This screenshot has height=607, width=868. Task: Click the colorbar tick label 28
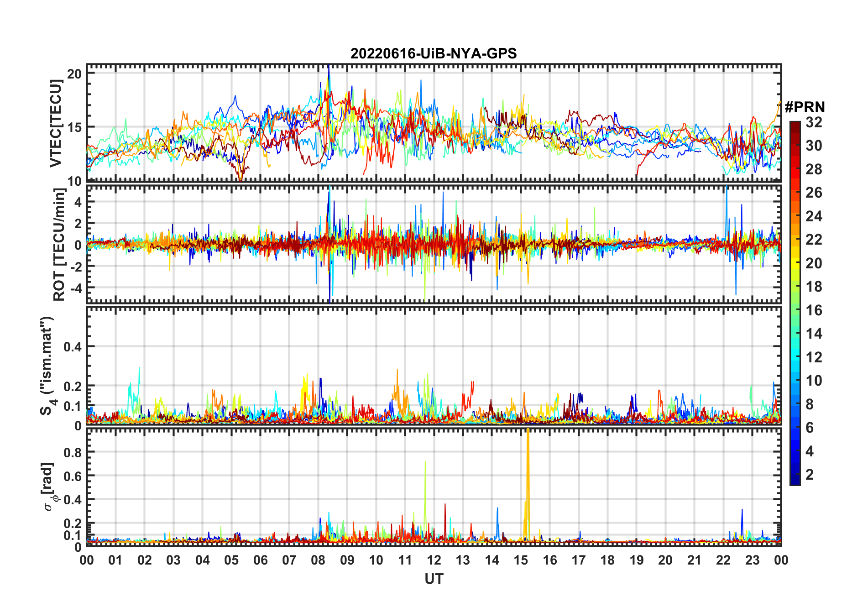point(814,169)
